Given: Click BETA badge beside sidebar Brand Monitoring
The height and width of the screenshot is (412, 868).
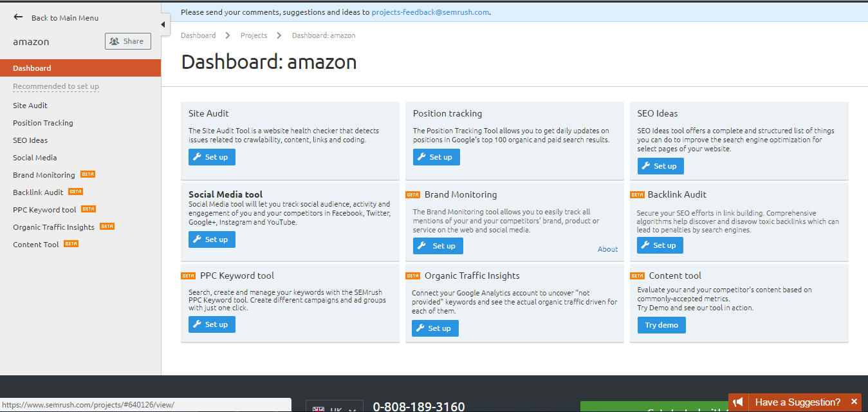Looking at the screenshot, I should 88,174.
